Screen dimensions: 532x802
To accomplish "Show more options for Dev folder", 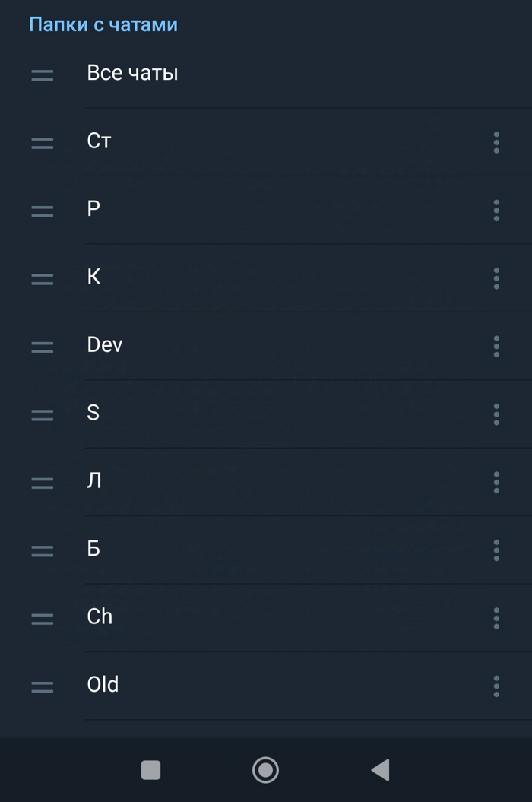I will 496,346.
